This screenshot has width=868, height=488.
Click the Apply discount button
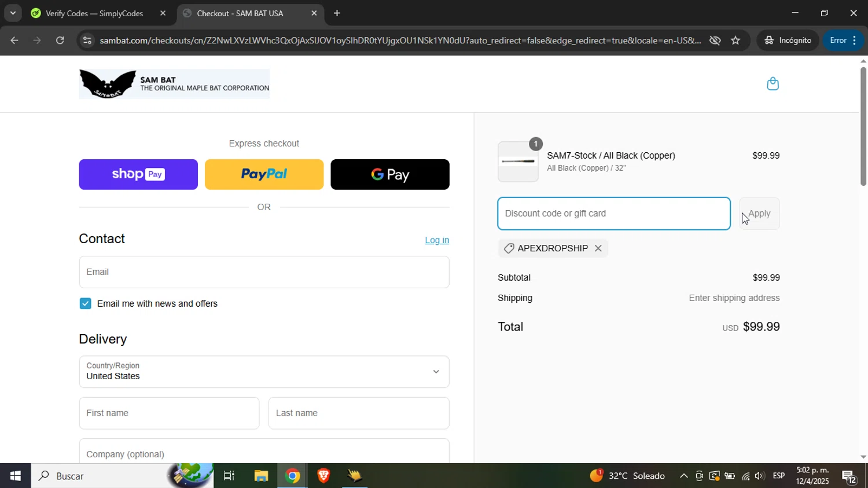click(x=759, y=214)
